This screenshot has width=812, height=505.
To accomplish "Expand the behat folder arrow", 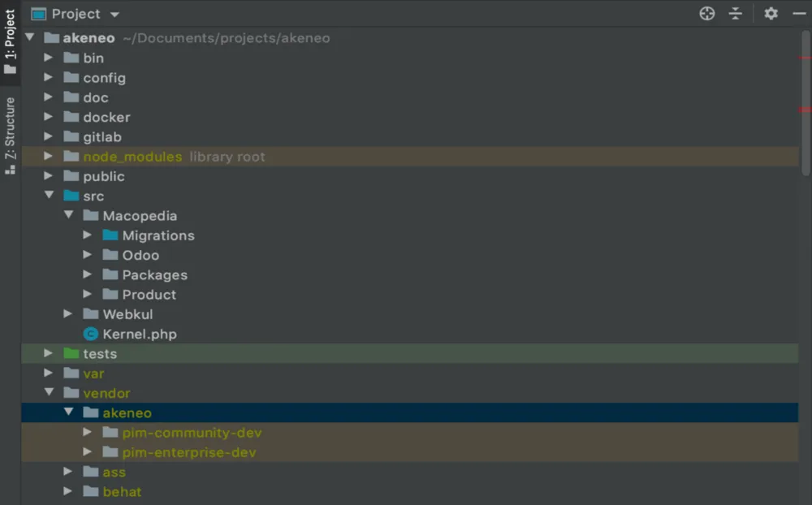I will click(68, 491).
